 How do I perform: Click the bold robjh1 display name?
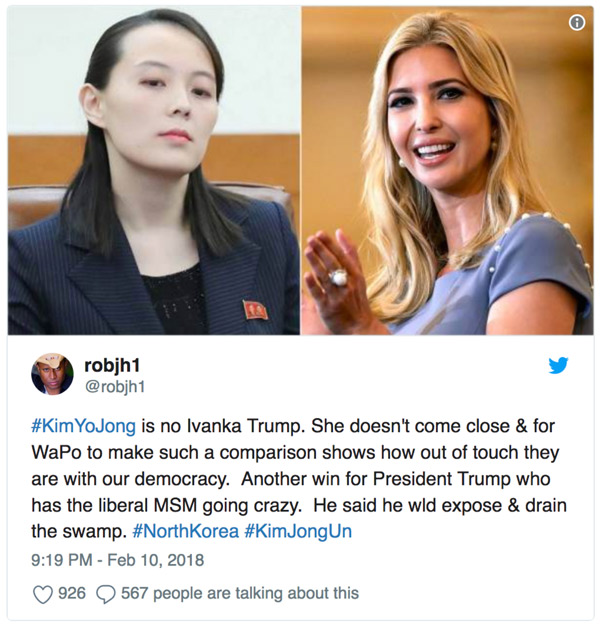pyautogui.click(x=112, y=365)
